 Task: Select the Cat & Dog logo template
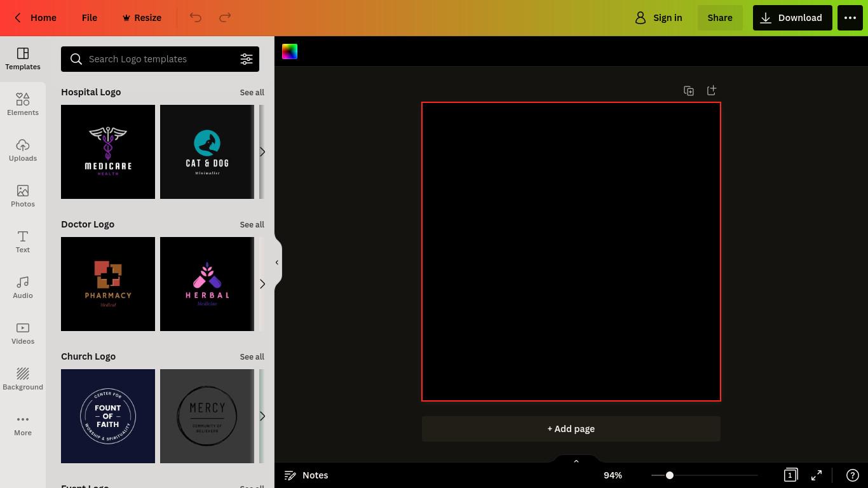pos(207,152)
